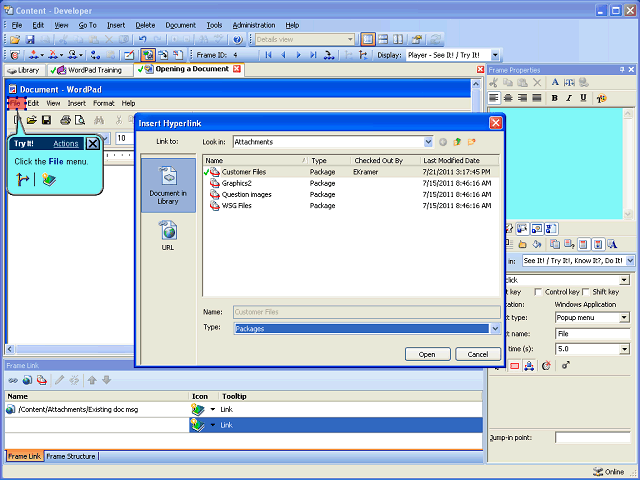Open the Insert menu in Developer
640x480 pixels.
point(116,25)
